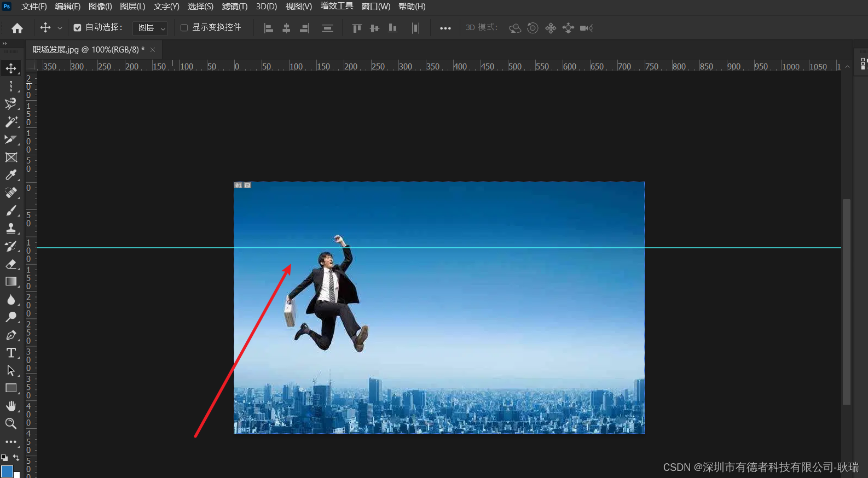This screenshot has height=478, width=868.
Task: Toggle the 自动选择 checkbox
Action: coord(78,28)
